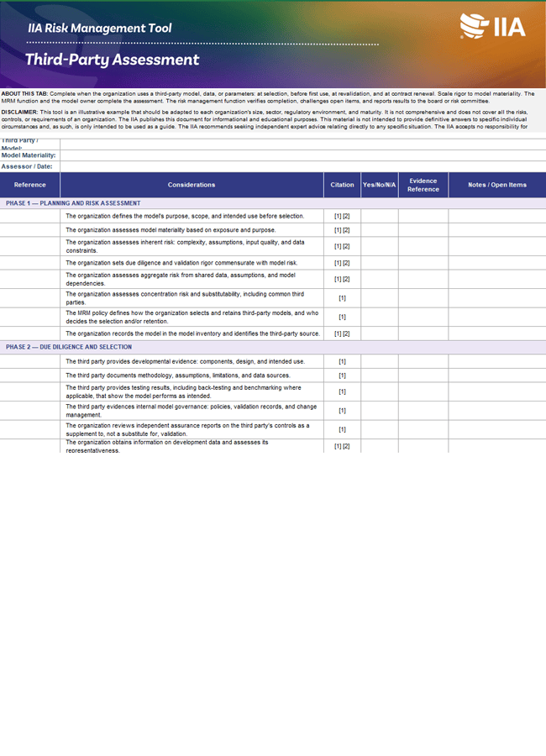Click citation cell for model's purpose row
This screenshot has height=756, width=546.
342,216
